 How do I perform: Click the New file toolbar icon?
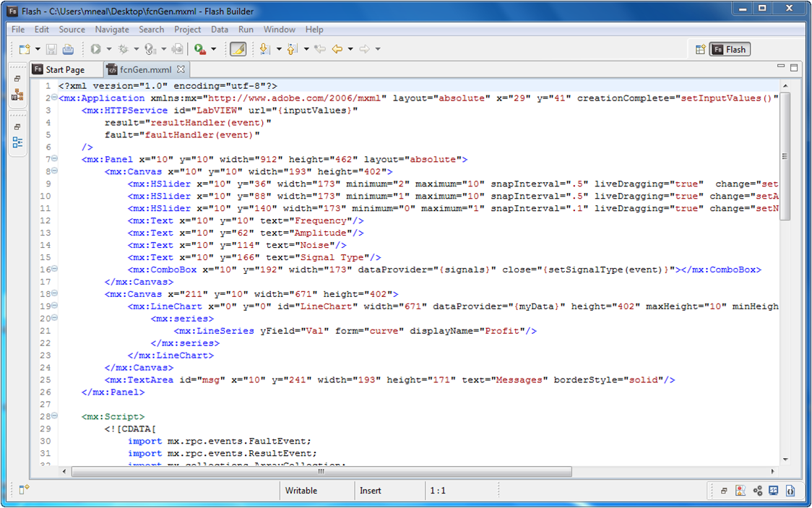pos(25,49)
